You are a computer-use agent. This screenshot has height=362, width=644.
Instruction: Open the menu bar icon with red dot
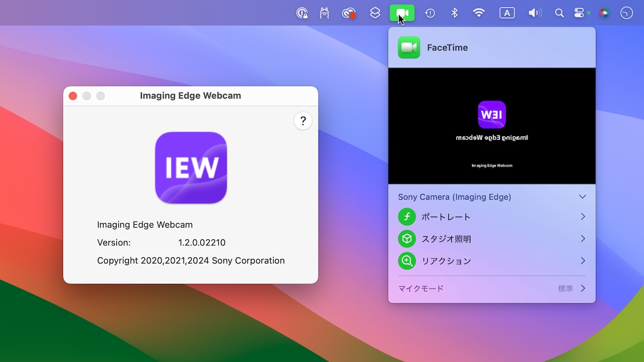tap(349, 13)
